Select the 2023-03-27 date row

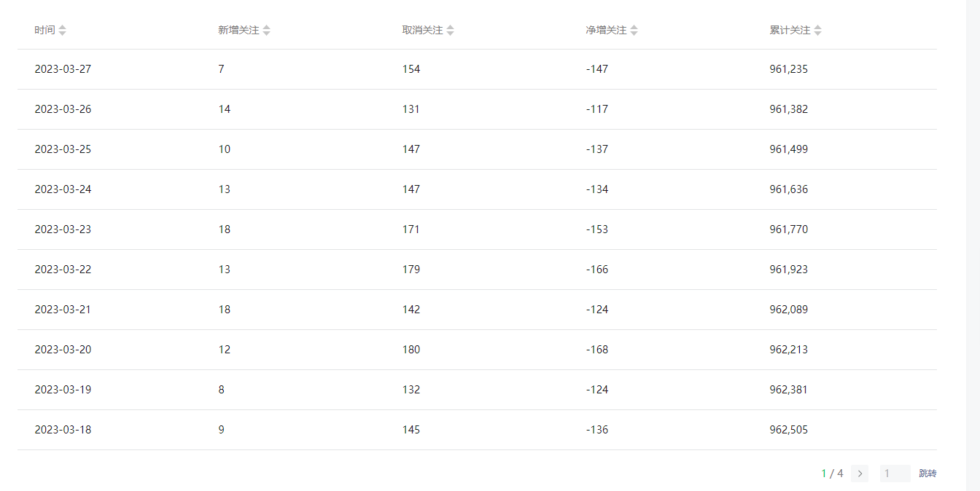click(63, 69)
